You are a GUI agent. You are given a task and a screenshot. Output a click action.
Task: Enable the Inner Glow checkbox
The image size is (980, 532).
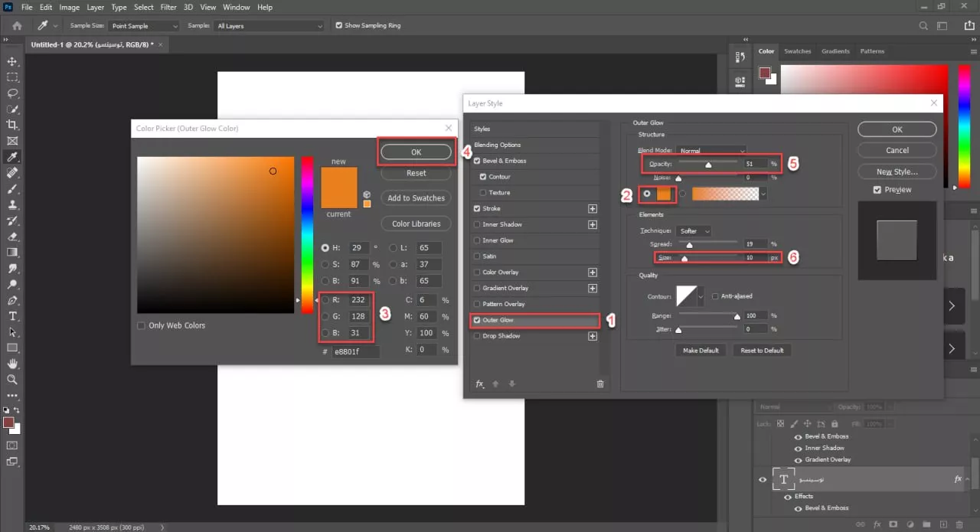(478, 240)
